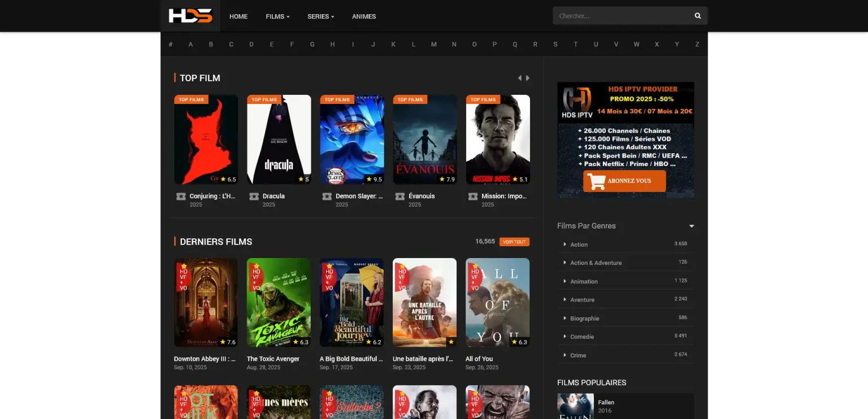Click the HDS IPTV logo in the ad banner
Screen dimensions: 868x419
point(577,102)
